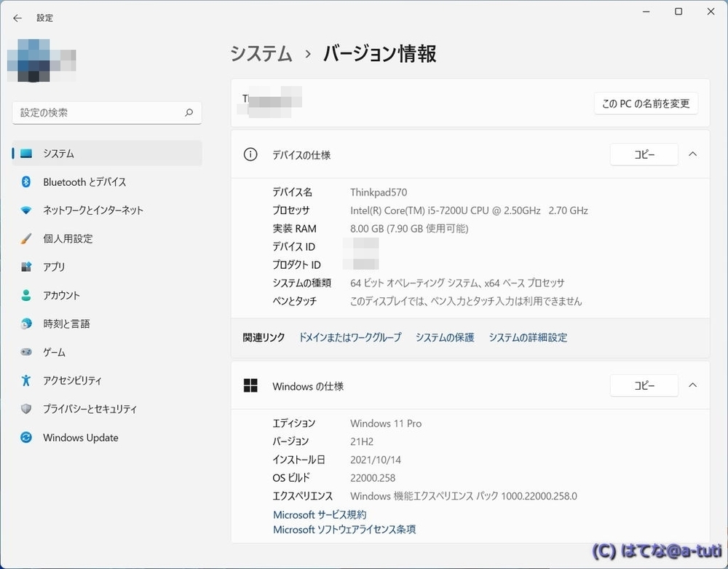Open ネットワークとインターネット settings
The height and width of the screenshot is (569, 728).
point(107,210)
